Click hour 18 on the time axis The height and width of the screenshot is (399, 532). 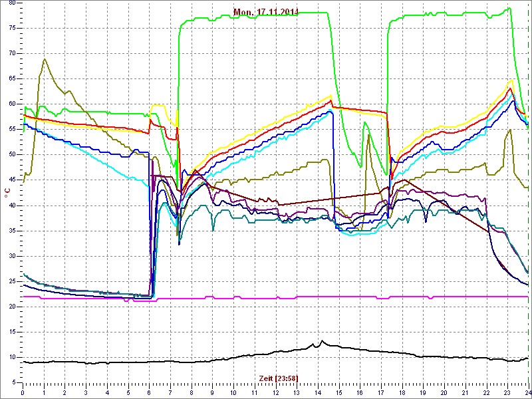[402, 392]
